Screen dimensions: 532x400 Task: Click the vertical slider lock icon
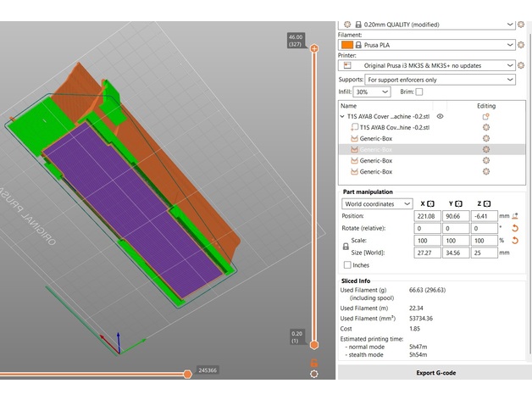(x=314, y=362)
